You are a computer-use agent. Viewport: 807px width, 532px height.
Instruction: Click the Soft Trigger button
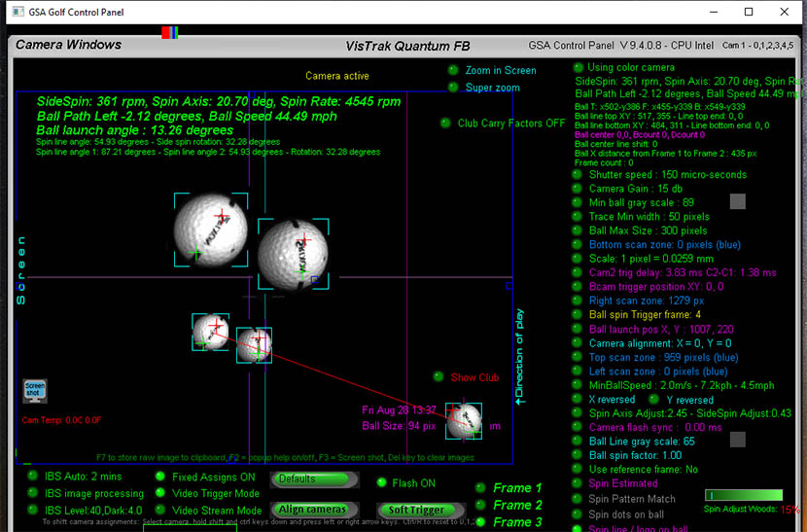[420, 510]
